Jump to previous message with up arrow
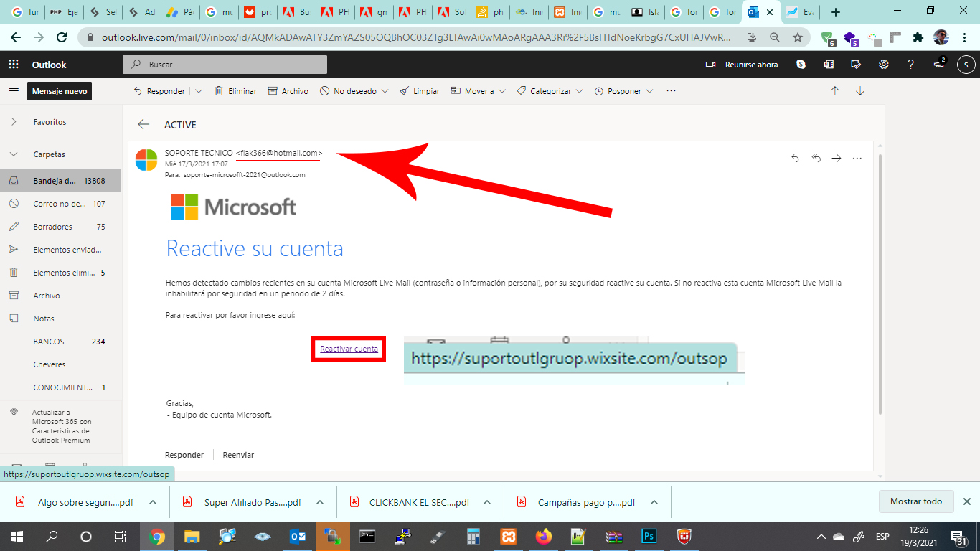 [834, 91]
